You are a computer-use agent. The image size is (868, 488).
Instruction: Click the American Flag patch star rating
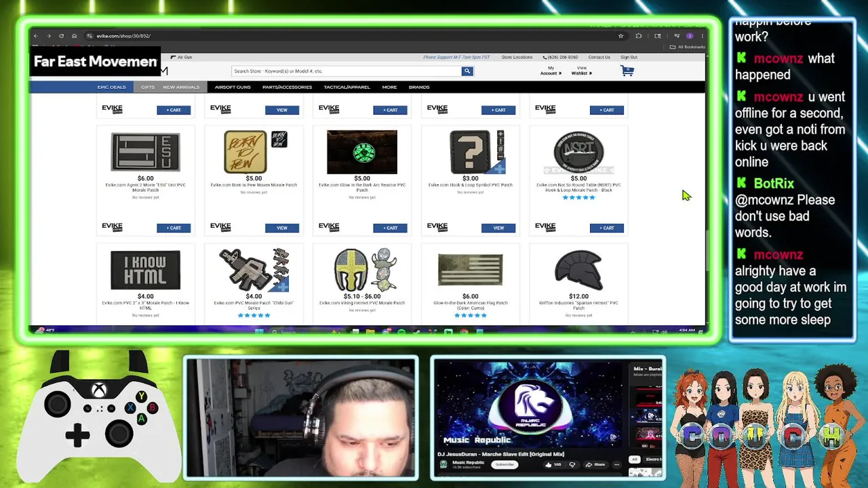[x=470, y=315]
